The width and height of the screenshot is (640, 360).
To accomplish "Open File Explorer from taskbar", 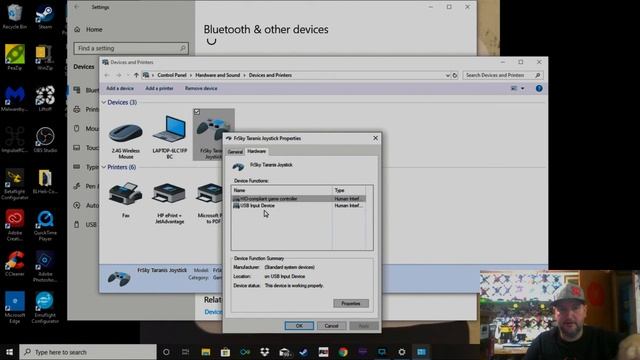I will [x=206, y=352].
